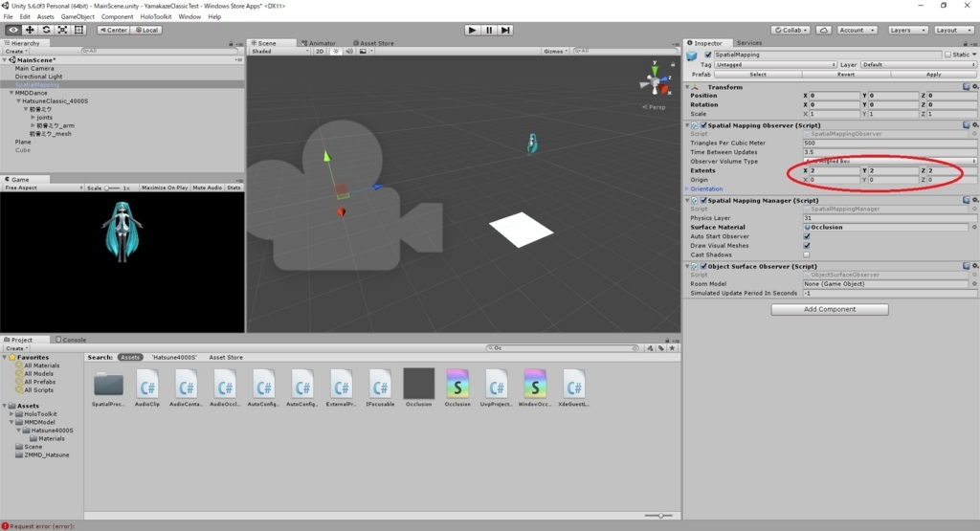This screenshot has height=531, width=980.
Task: Switch to the Console tab
Action: (71, 340)
